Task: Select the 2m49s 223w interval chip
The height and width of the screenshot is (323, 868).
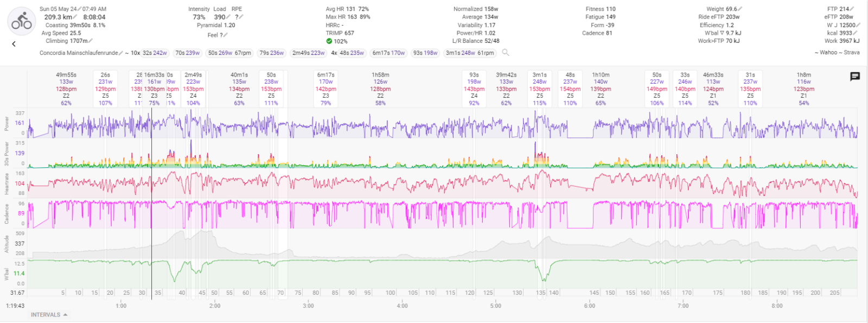Action: click(x=308, y=53)
